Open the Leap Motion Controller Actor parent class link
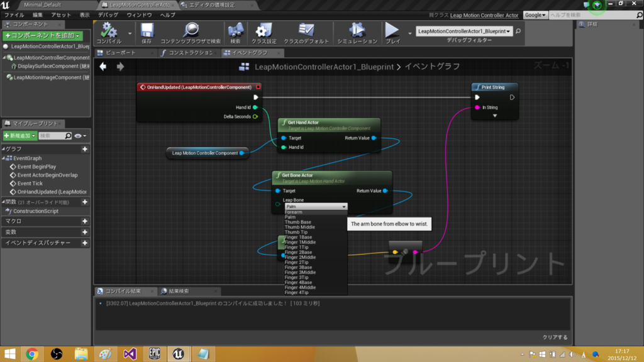Screen dimensions: 644x362 (x=484, y=15)
